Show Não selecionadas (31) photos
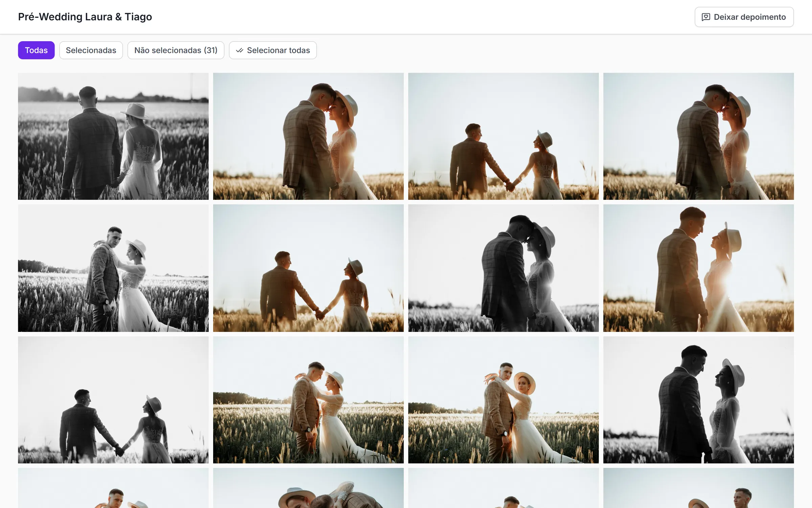This screenshot has height=508, width=812. pyautogui.click(x=176, y=50)
